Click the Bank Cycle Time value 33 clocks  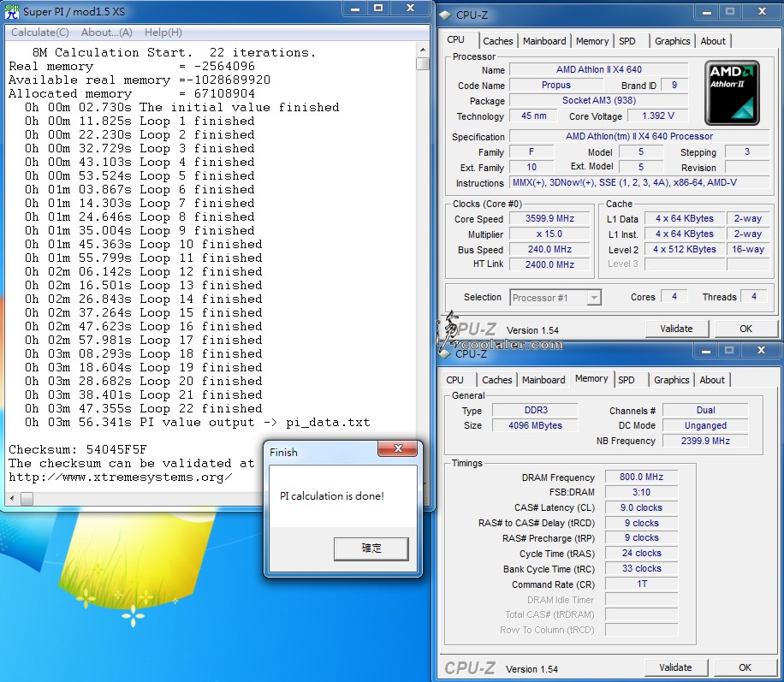642,568
